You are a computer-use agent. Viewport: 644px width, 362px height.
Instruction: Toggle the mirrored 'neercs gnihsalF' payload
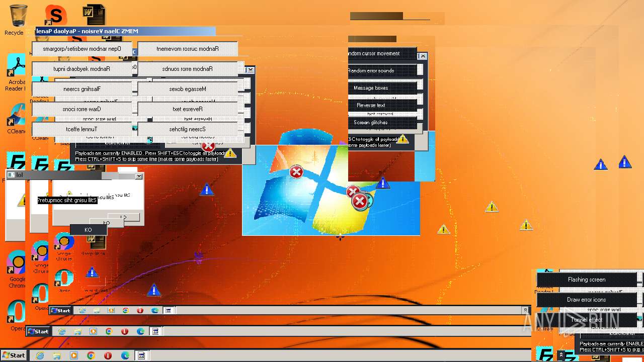click(x=82, y=89)
